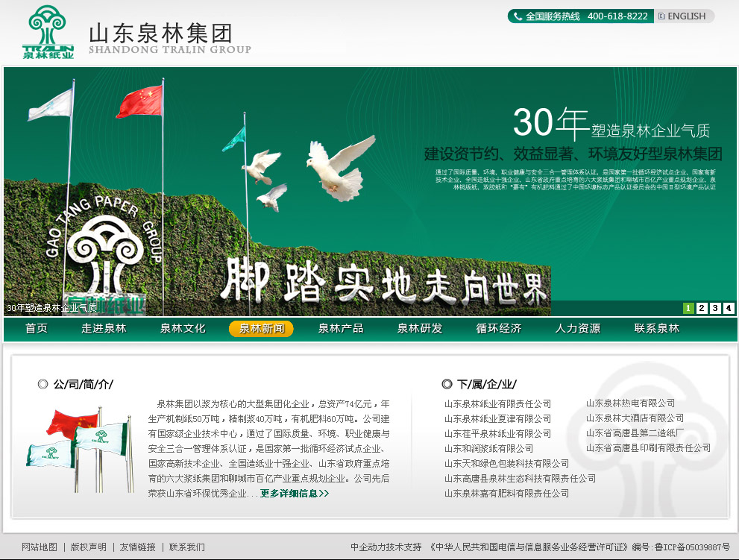The height and width of the screenshot is (560, 739).
Task: Open the 循环经济 menu item
Action: pos(499,329)
